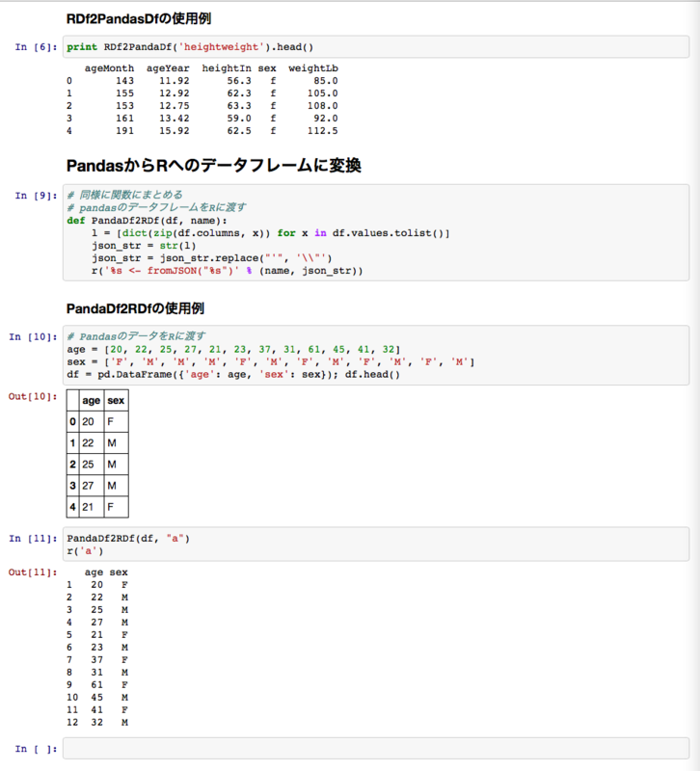Click 'pd.DataFrame' in In [10] code
Screen dimensions: 700x771
pos(134,375)
